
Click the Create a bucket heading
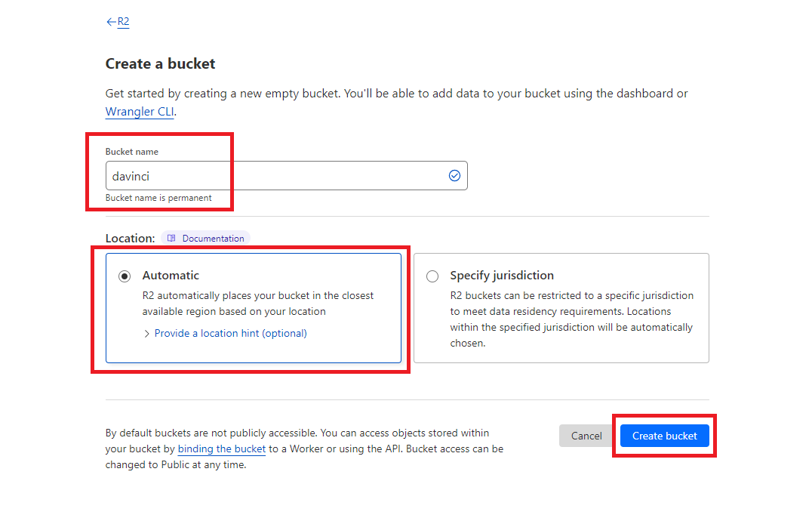[x=160, y=63]
